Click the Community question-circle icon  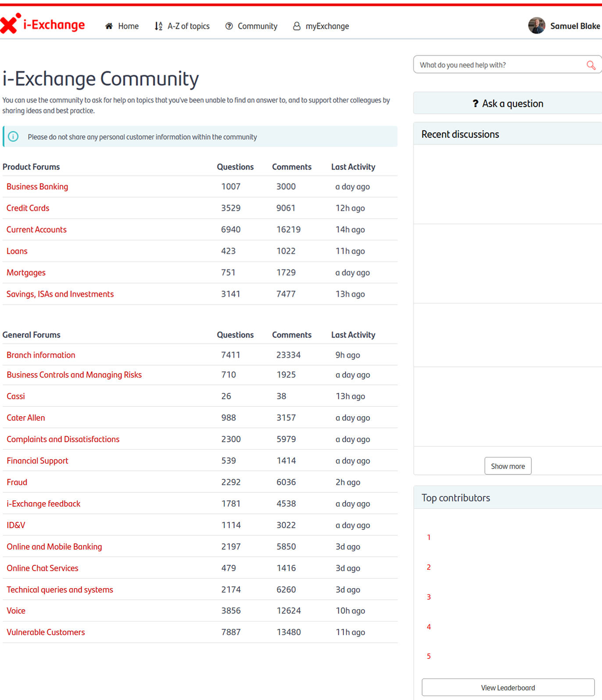tap(229, 26)
